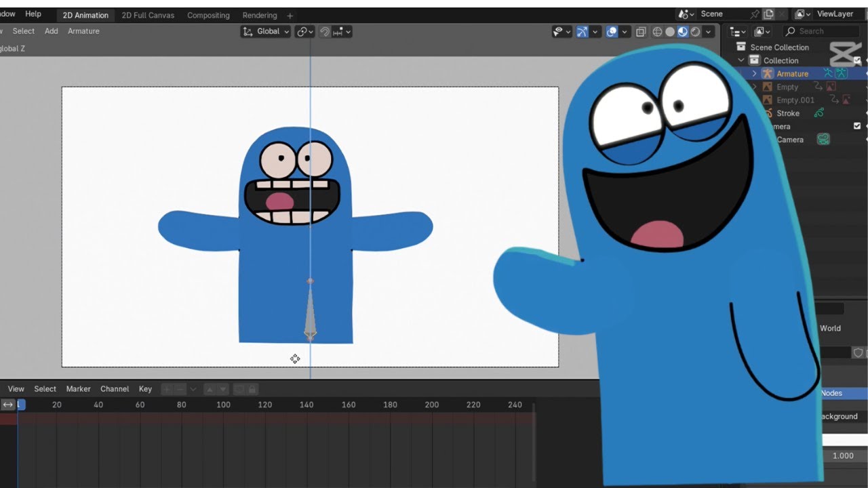868x488 pixels.
Task: Switch to material preview shading
Action: click(683, 31)
